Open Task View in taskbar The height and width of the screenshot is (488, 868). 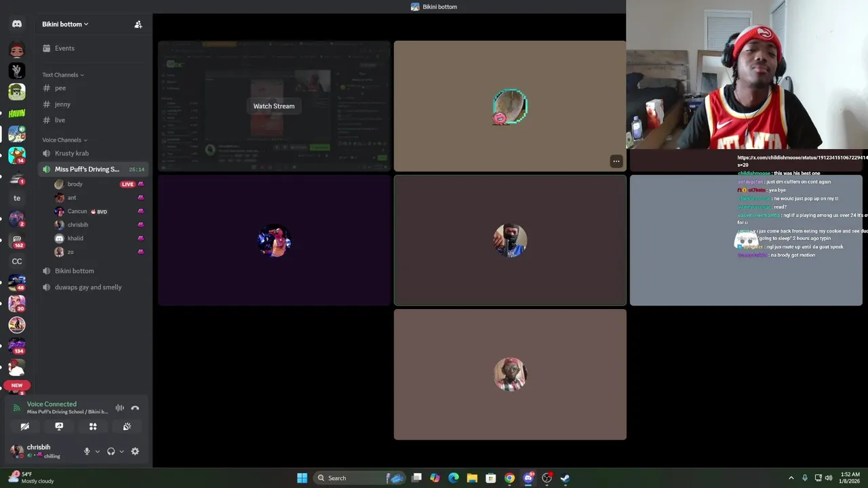coord(417,478)
